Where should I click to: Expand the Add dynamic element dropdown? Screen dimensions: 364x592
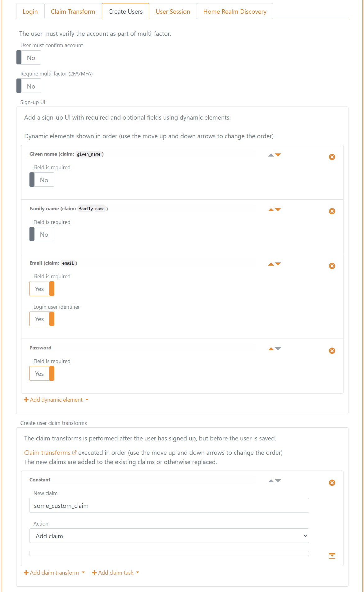click(56, 400)
